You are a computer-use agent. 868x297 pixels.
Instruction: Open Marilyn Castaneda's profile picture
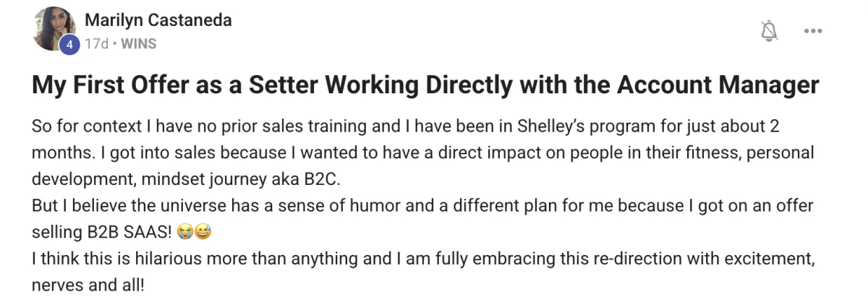[x=54, y=29]
